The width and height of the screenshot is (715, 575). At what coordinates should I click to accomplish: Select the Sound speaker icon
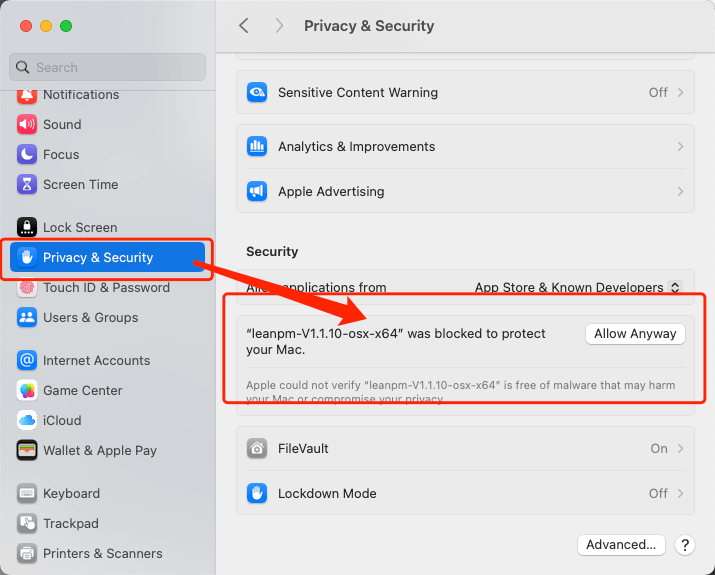coord(27,125)
